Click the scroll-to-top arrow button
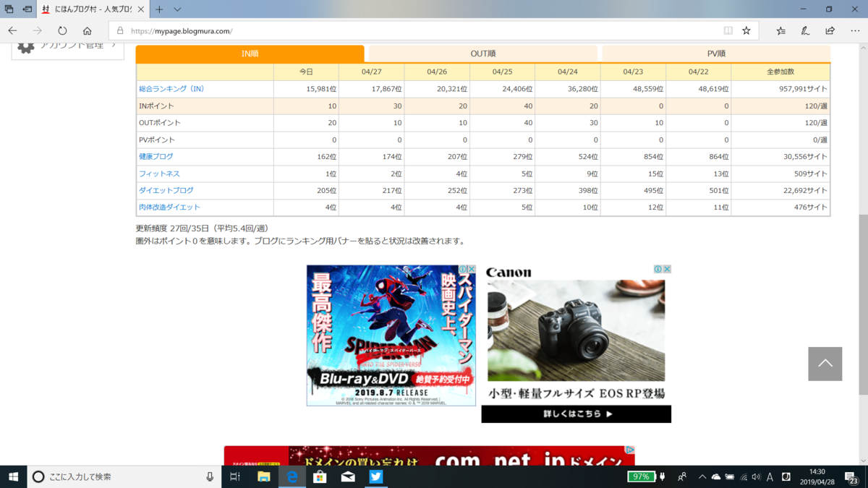This screenshot has height=488, width=868. 825,364
